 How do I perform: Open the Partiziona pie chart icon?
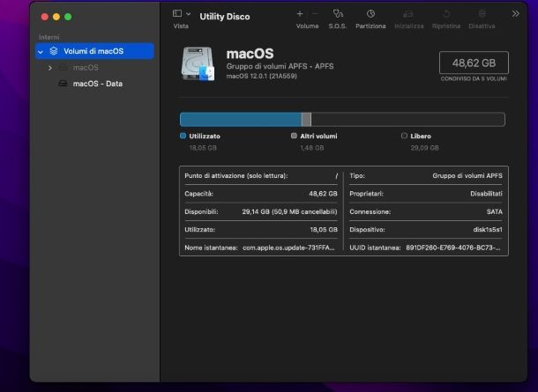pyautogui.click(x=370, y=14)
